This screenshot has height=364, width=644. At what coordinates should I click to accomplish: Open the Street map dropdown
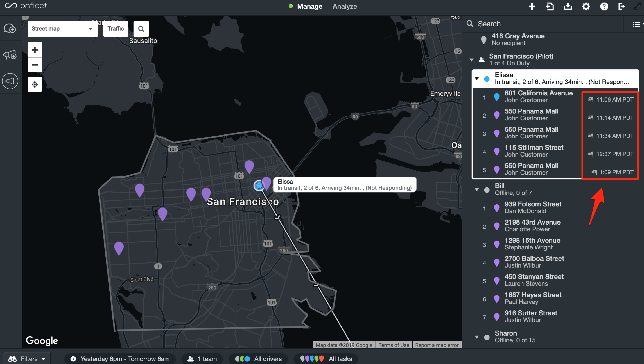tap(63, 29)
